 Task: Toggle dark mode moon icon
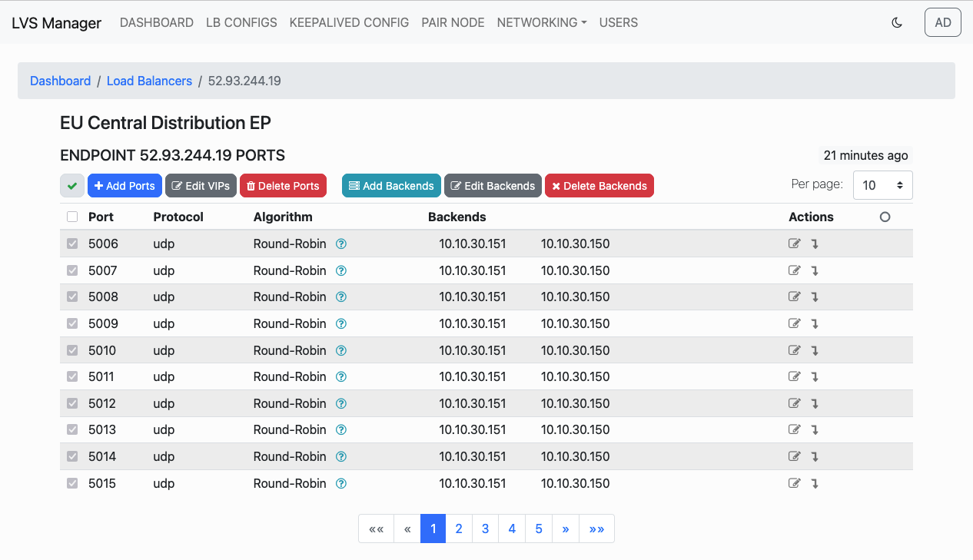pos(897,23)
